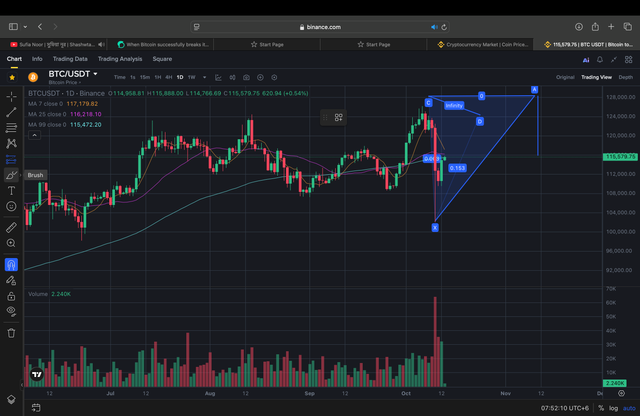Toggle lock all drawings padlock

(11, 296)
